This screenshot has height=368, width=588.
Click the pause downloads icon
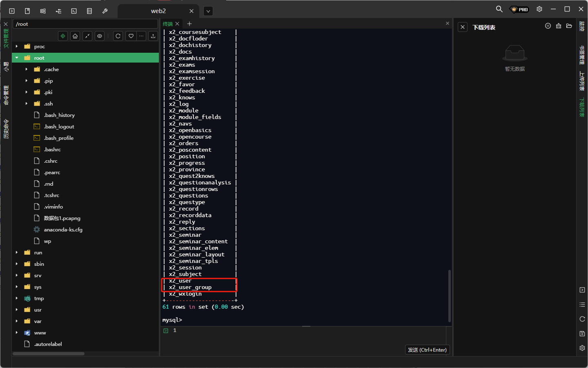(x=548, y=26)
